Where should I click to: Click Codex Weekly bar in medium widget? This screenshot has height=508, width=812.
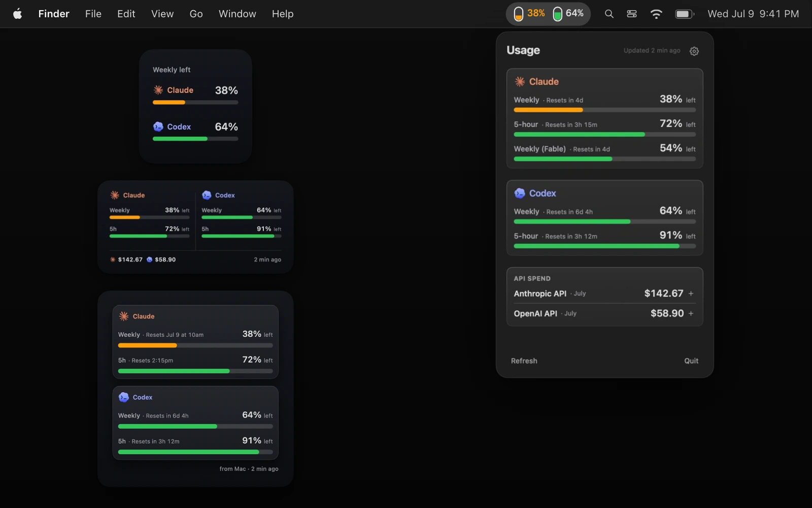pyautogui.click(x=242, y=217)
